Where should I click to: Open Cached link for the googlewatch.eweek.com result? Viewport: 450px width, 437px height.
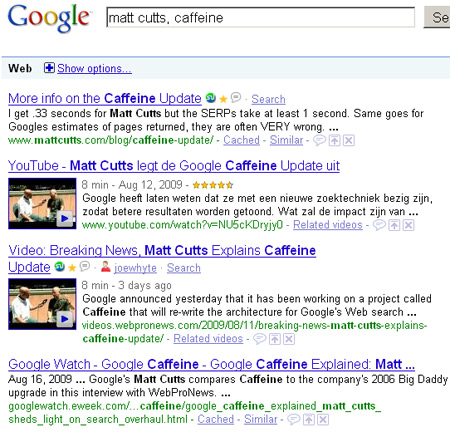[x=216, y=419]
